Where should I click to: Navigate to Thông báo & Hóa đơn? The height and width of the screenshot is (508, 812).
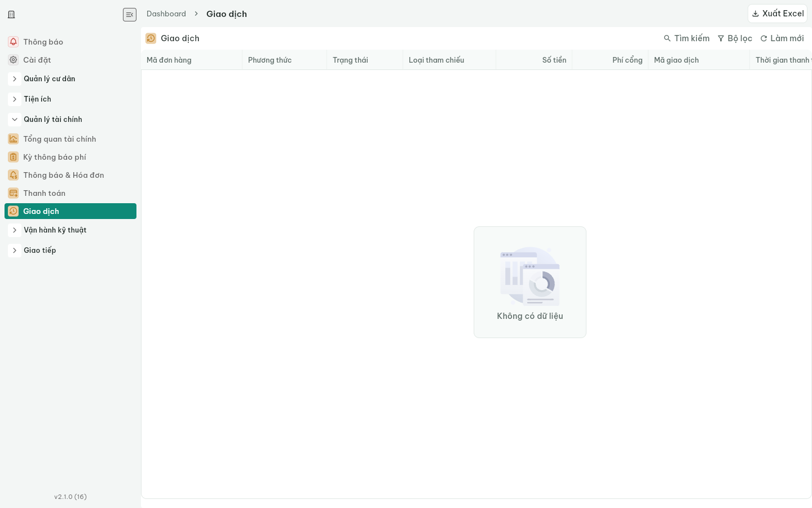(70, 175)
